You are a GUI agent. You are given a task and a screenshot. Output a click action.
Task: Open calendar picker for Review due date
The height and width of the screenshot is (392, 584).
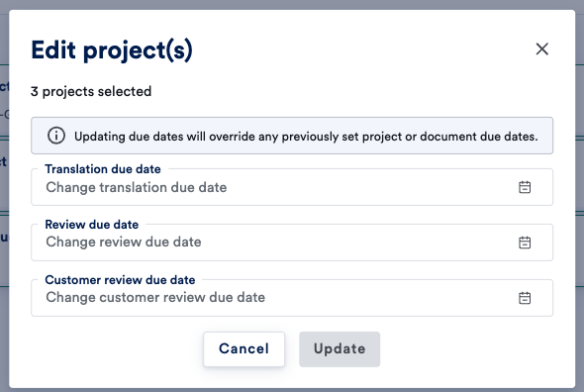click(x=525, y=243)
